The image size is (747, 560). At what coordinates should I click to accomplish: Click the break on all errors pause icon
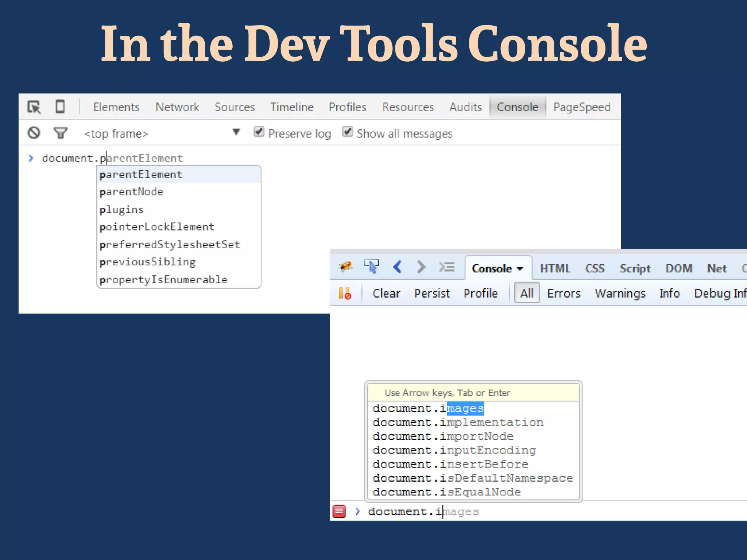[345, 293]
